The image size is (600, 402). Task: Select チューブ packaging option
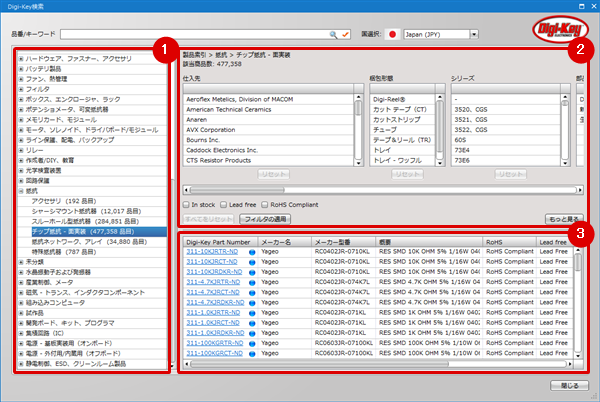(403, 130)
